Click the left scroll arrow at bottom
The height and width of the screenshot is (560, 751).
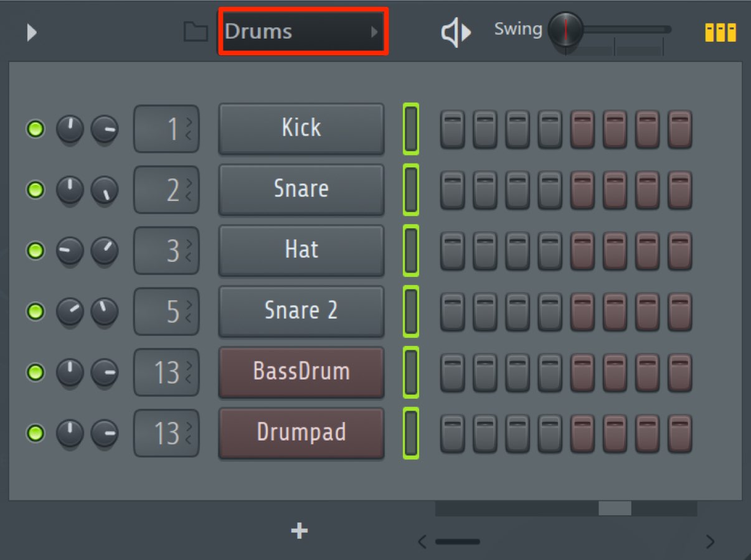[x=422, y=541]
